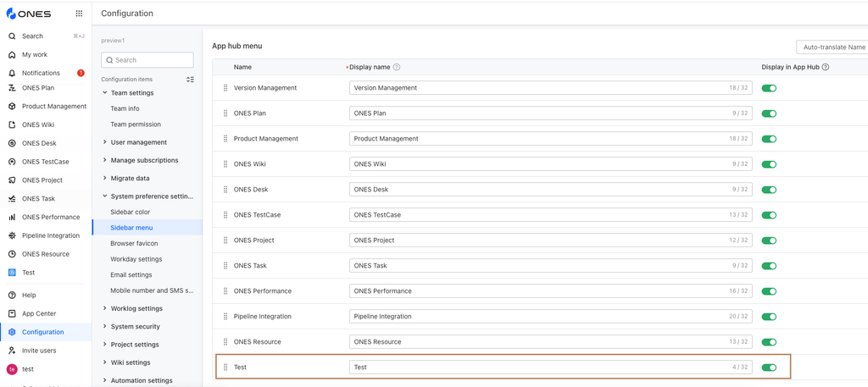The image size is (868, 387).
Task: Toggle ONES Plan display in App Hub
Action: [x=769, y=113]
